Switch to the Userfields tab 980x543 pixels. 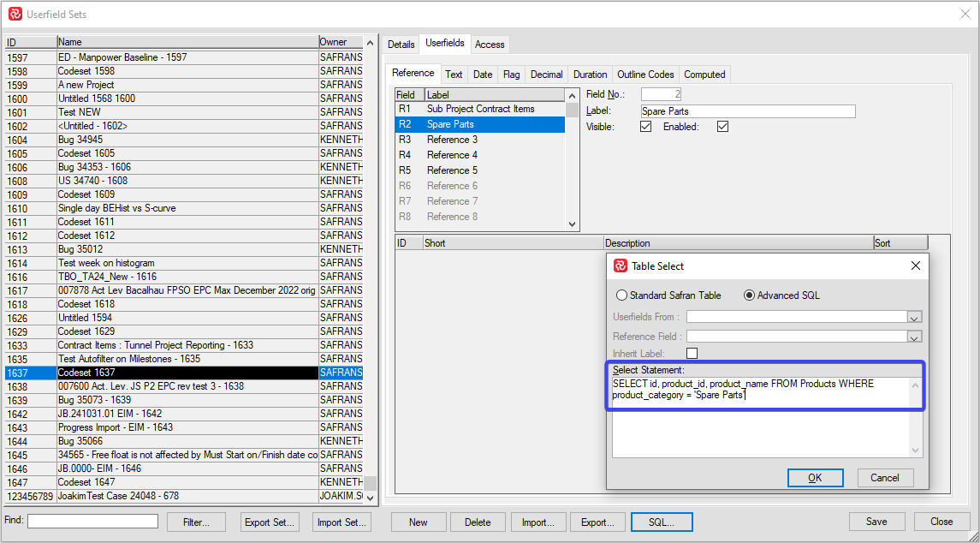click(x=445, y=43)
